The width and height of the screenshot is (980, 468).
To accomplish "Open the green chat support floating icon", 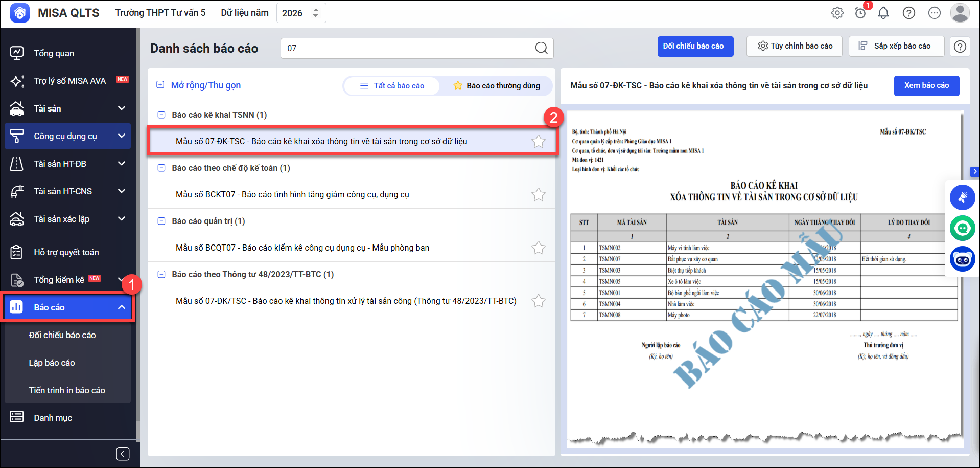I will point(962,228).
